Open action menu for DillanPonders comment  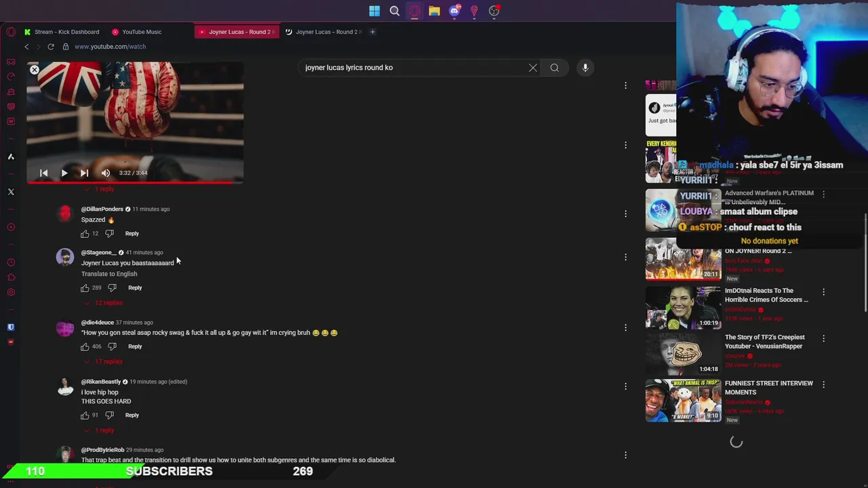point(625,214)
